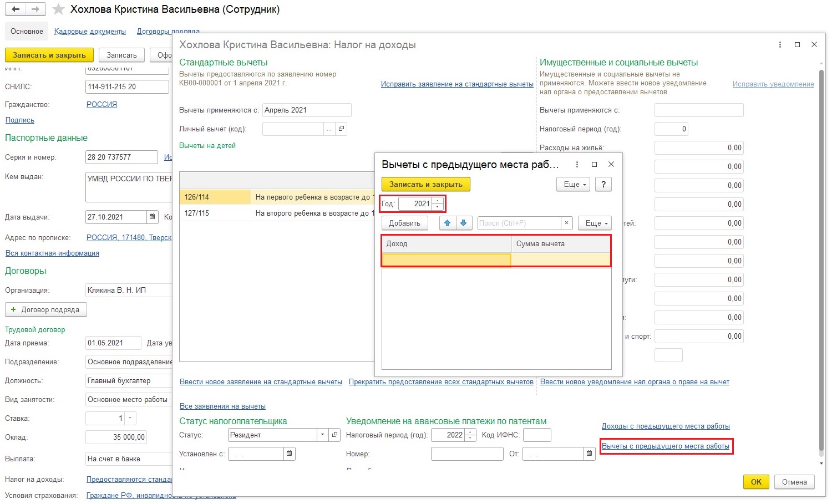Open the Ставка dropdown arrow
Viewport: 837px width, 504px height.
click(x=130, y=418)
